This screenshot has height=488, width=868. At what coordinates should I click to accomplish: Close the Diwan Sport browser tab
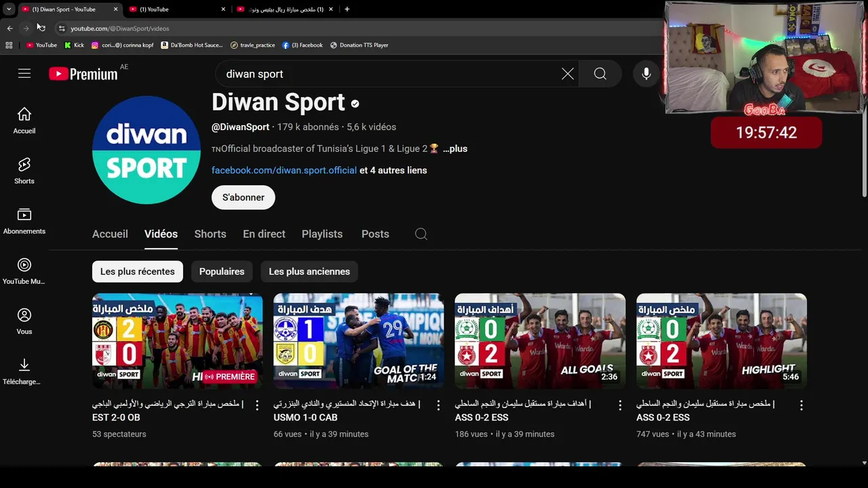[115, 9]
